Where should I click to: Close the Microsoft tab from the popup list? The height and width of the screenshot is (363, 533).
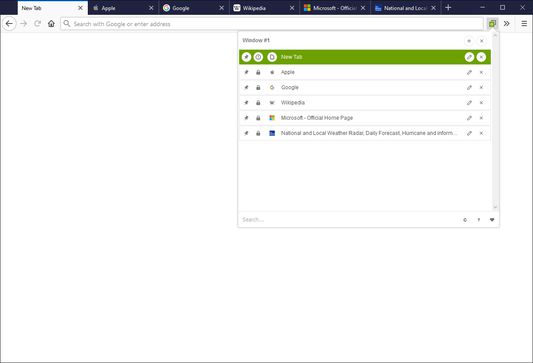click(481, 118)
